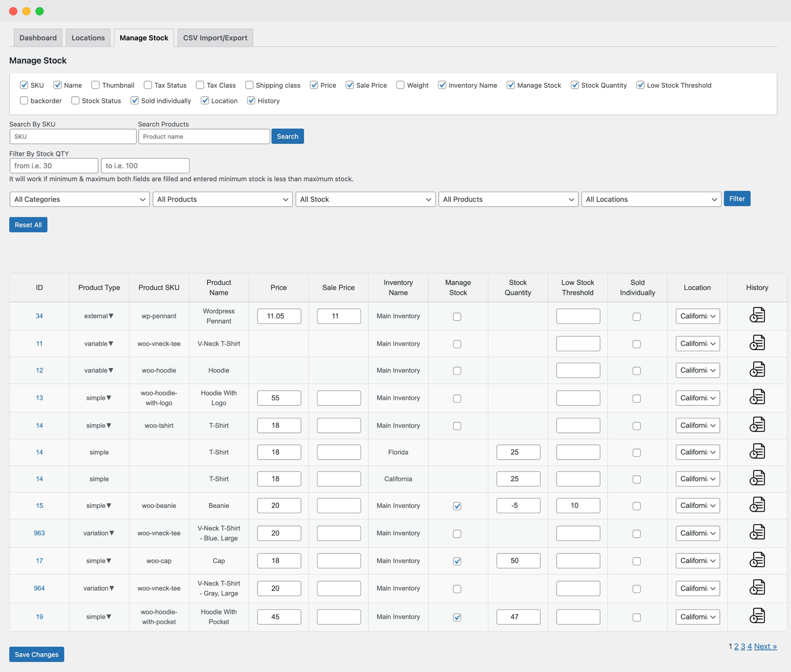Click the Search By SKU input field

click(73, 136)
